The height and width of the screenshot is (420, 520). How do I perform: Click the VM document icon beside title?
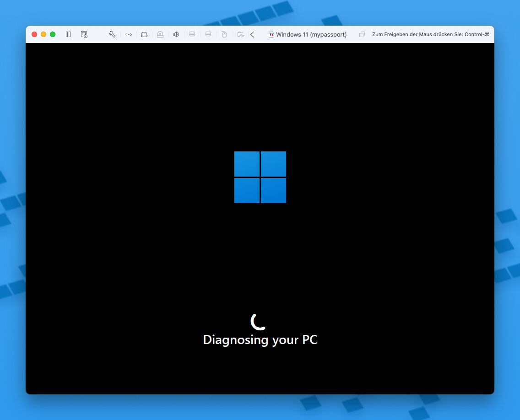[271, 34]
